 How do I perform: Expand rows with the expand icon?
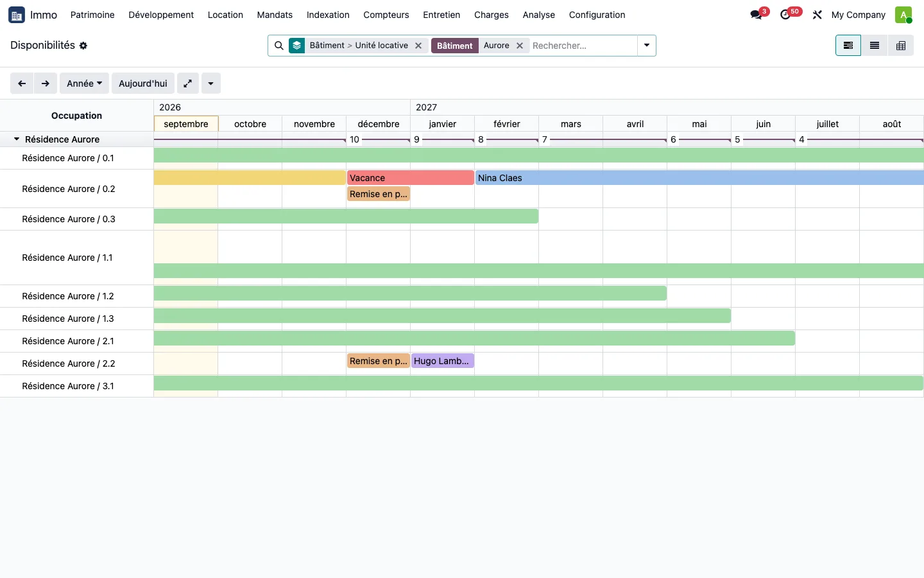tap(188, 83)
